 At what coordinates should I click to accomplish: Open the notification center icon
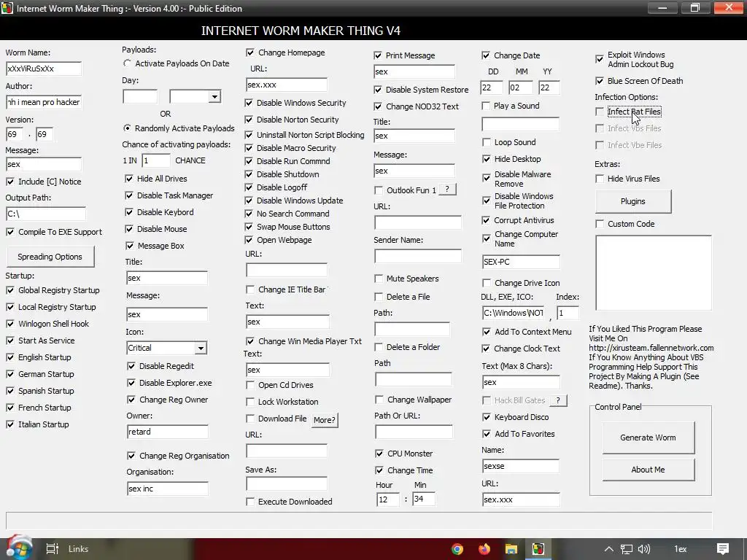pos(723,549)
